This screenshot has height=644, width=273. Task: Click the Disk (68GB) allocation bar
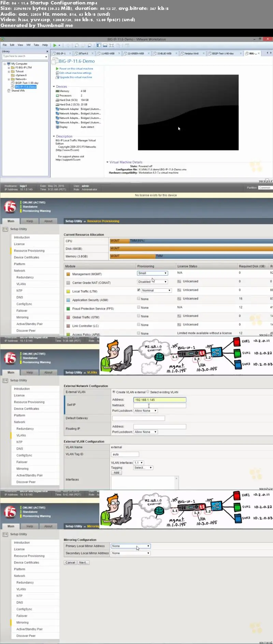click(191, 249)
